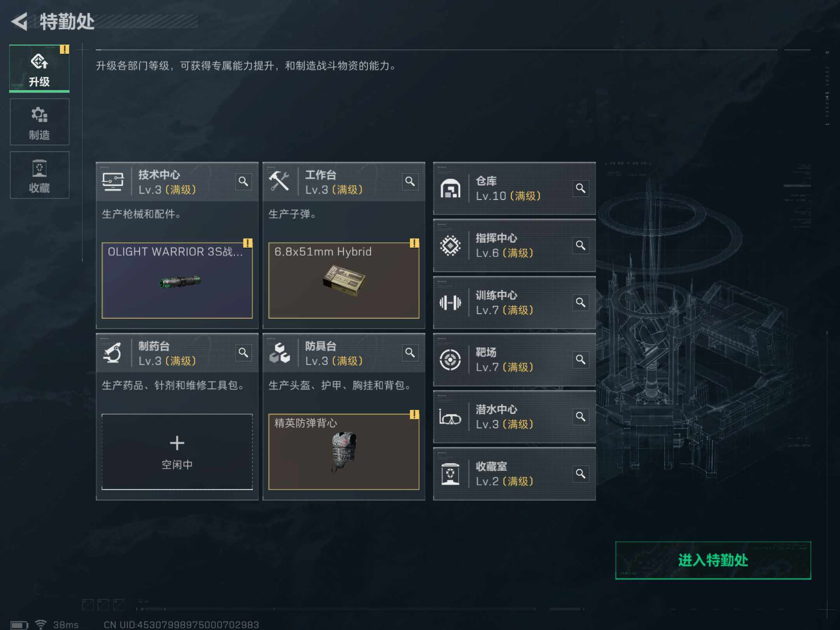View 指挥中心 details with its magnifier icon
Viewport: 840px width, 630px height.
(581, 245)
